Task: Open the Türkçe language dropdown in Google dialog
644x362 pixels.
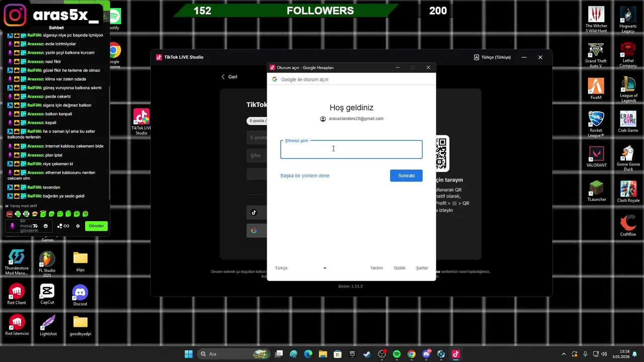Action: click(301, 268)
